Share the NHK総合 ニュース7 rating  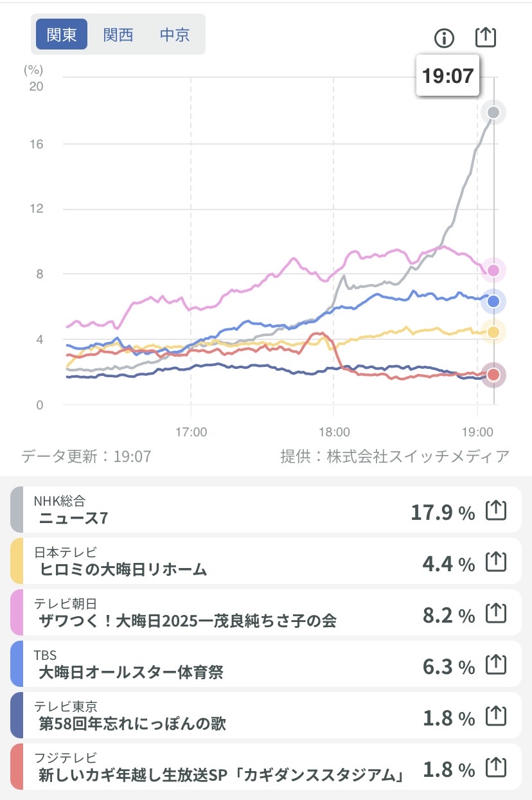point(495,511)
